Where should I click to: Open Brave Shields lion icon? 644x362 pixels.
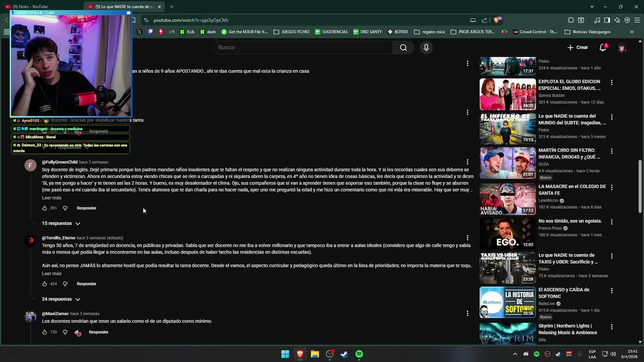[497, 20]
